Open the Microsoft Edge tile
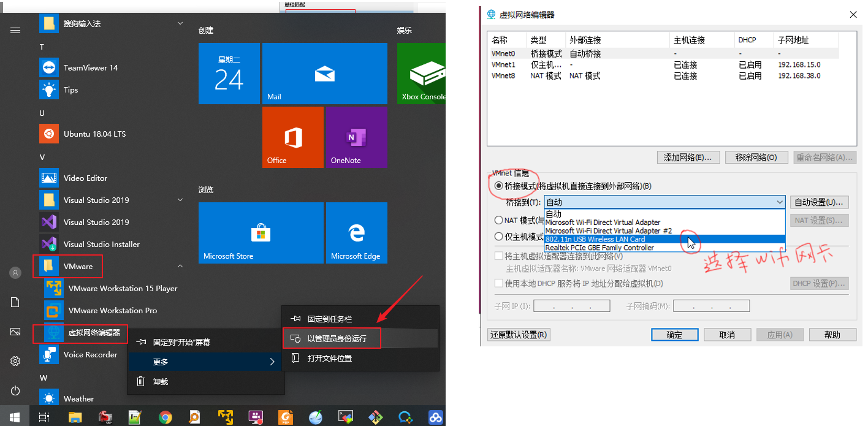The height and width of the screenshot is (426, 868). coord(357,233)
